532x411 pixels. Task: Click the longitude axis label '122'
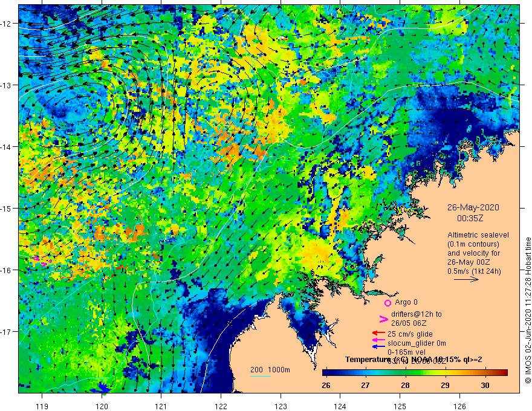pyautogui.click(x=221, y=406)
